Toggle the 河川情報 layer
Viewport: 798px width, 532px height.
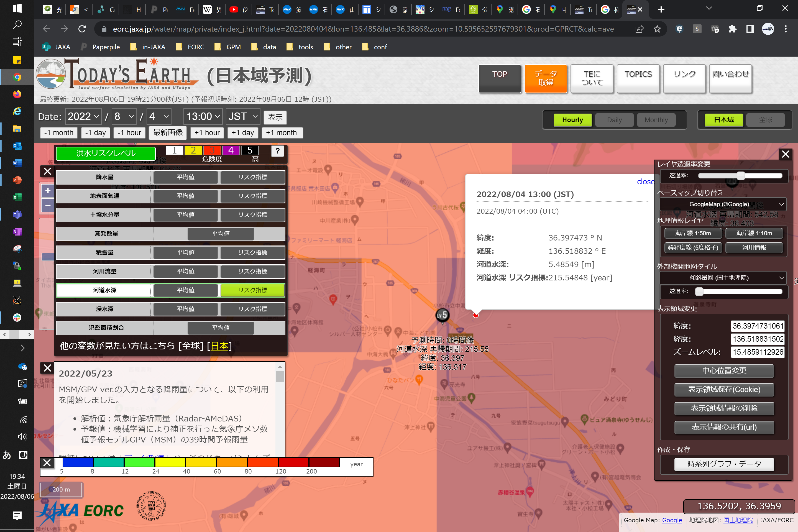pos(754,247)
